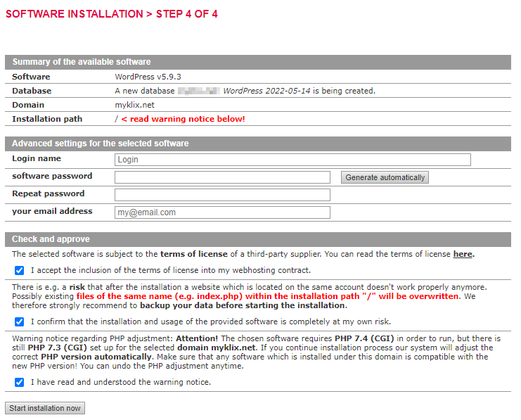Click the 'WordPress 2022-05-14' database name
Screen dimensions: 521x420
(x=266, y=91)
